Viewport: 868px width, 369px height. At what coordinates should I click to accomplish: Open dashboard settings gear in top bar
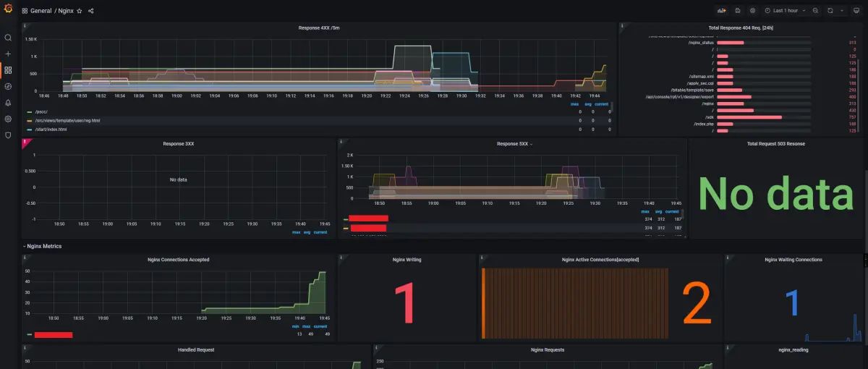coord(752,11)
